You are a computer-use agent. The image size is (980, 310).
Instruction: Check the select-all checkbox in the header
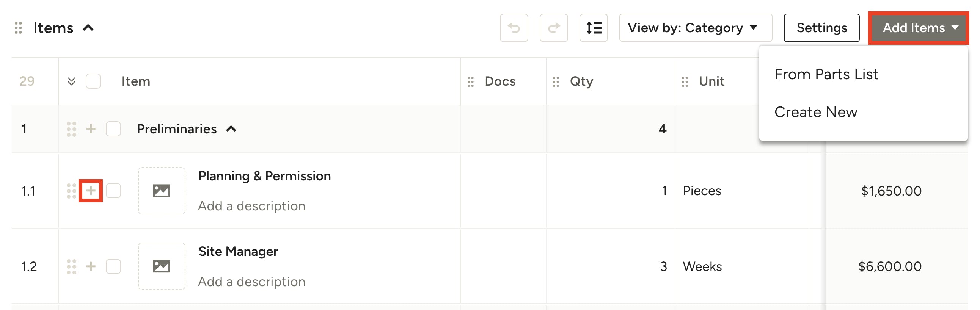[93, 81]
